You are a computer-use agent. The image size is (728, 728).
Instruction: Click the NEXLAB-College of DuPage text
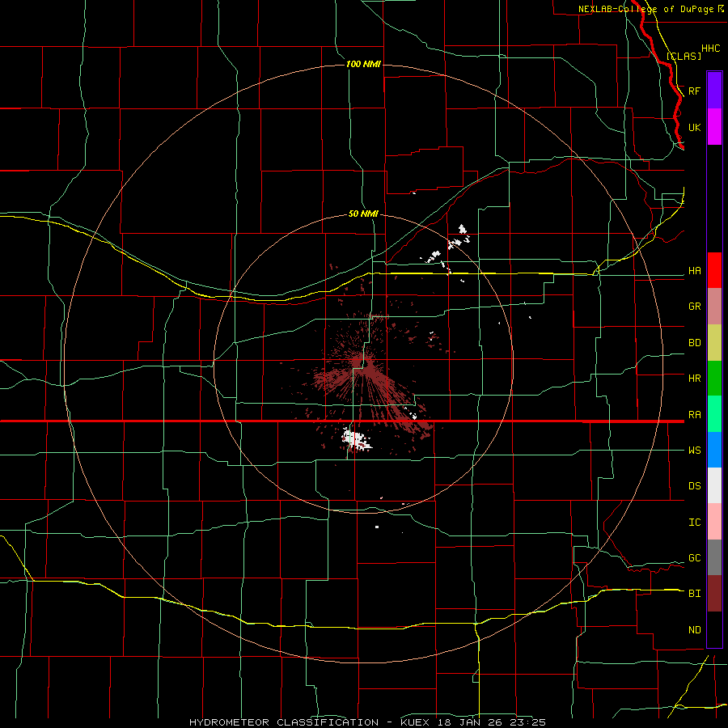tap(645, 9)
